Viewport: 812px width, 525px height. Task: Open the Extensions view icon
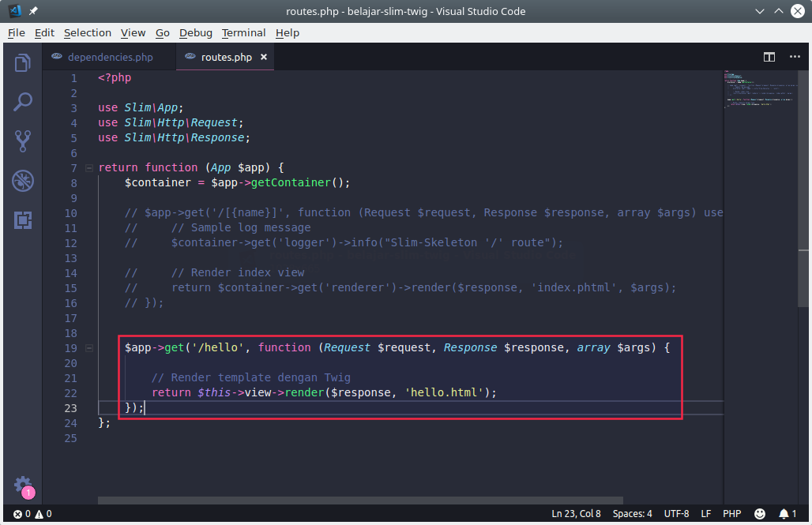(x=23, y=220)
